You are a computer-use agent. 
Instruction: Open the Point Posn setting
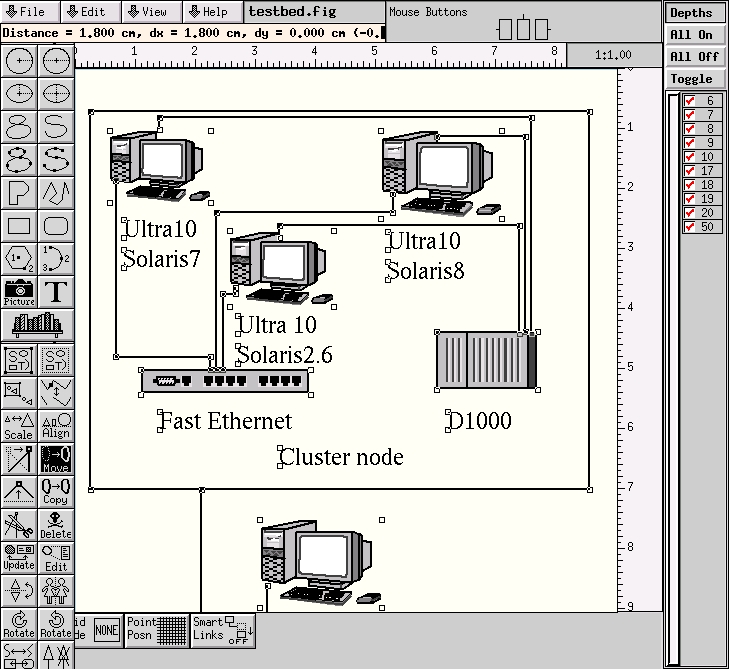pyautogui.click(x=157, y=630)
